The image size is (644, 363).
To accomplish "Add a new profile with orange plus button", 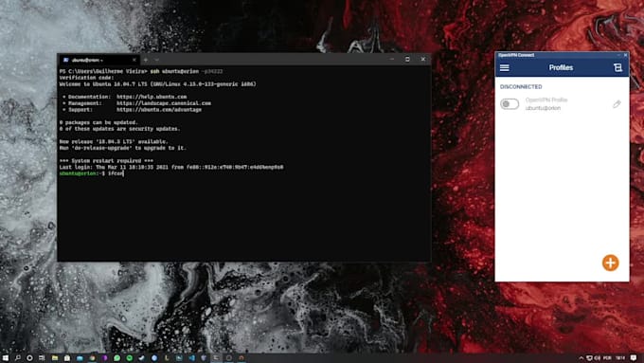I will (610, 263).
